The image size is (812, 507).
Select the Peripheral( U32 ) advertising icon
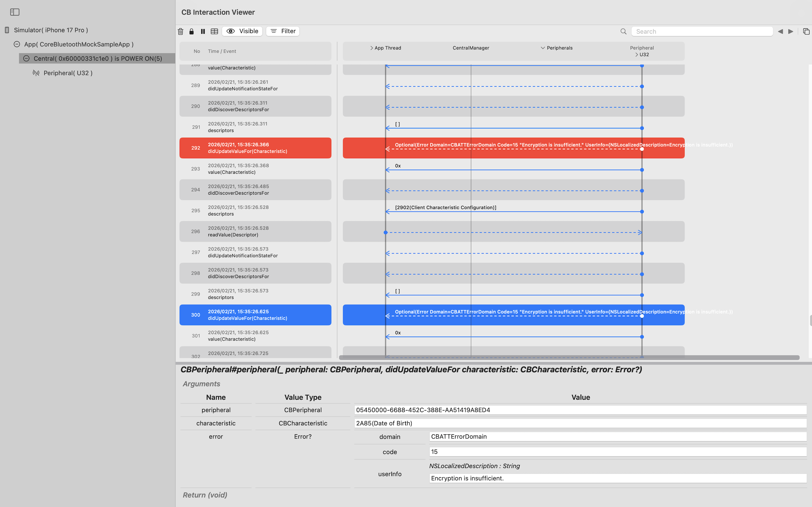point(36,73)
